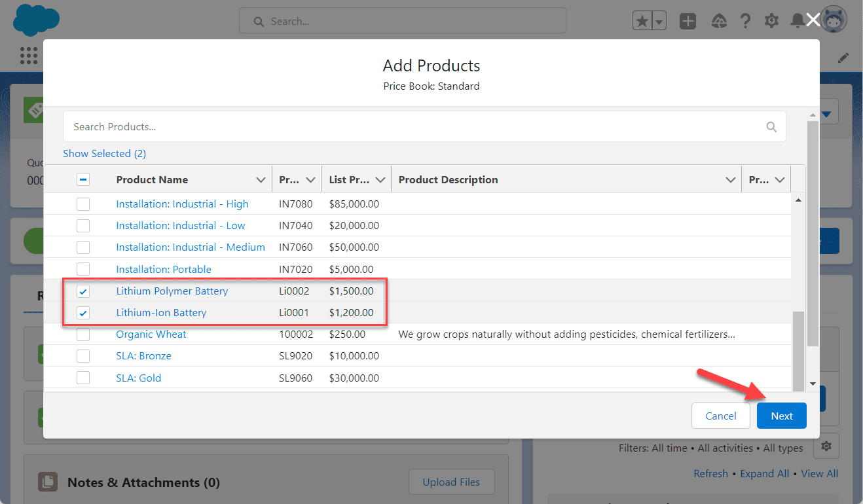Open Setup using the gear icon
This screenshot has width=863, height=504.
771,21
